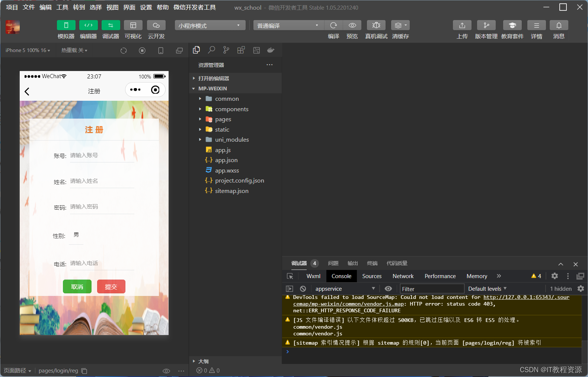Switch to the Sources tab
Viewport: 588px width, 377px height.
point(372,276)
